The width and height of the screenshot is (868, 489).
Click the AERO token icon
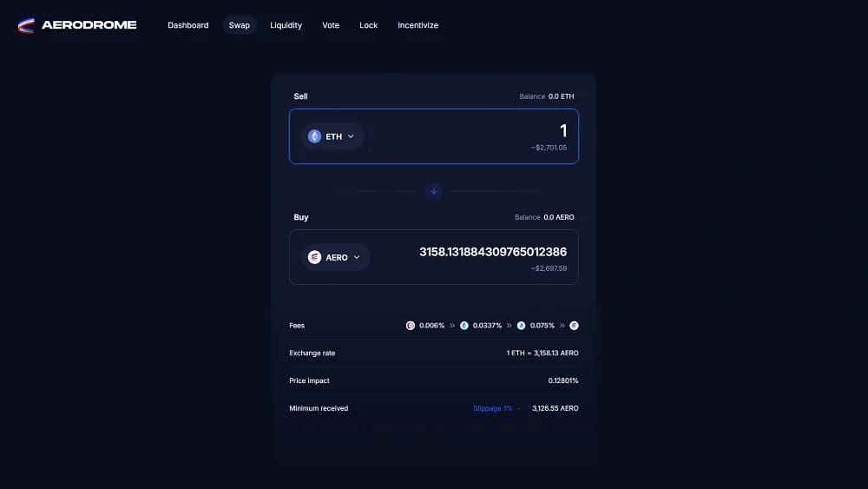click(x=314, y=257)
